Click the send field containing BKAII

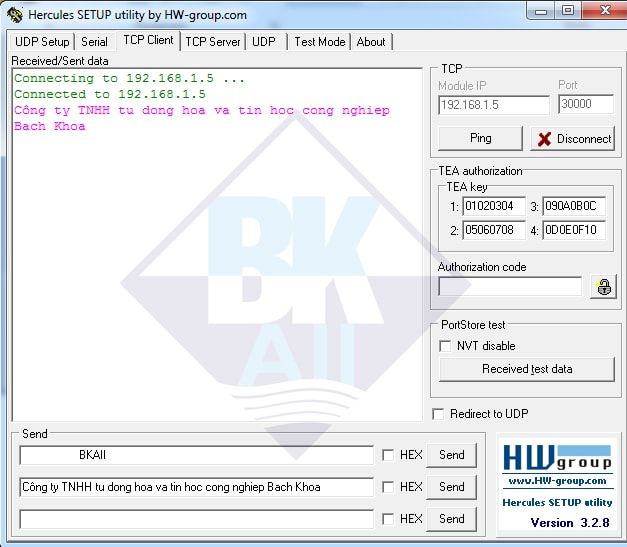click(196, 455)
